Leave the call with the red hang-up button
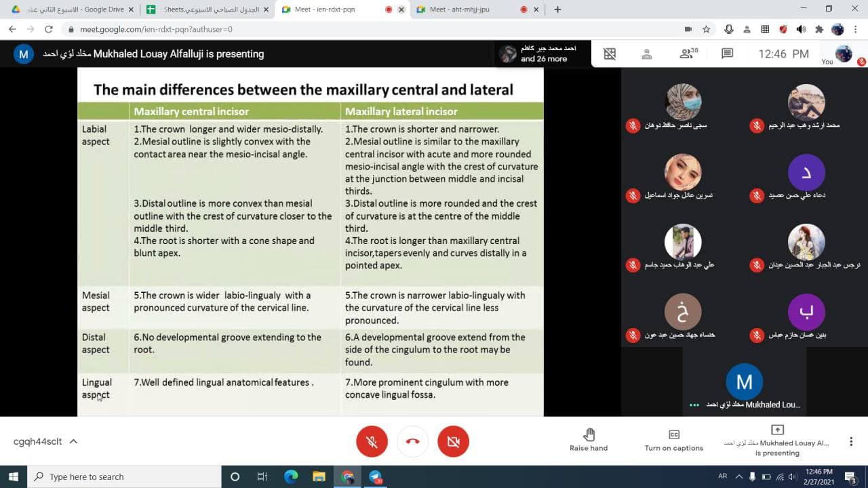The width and height of the screenshot is (868, 488). [412, 442]
